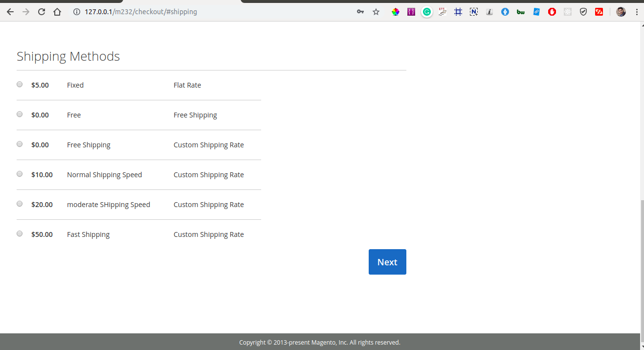Open the ETT key extension
Image resolution: width=644 pixels, height=350 pixels.
(x=443, y=12)
